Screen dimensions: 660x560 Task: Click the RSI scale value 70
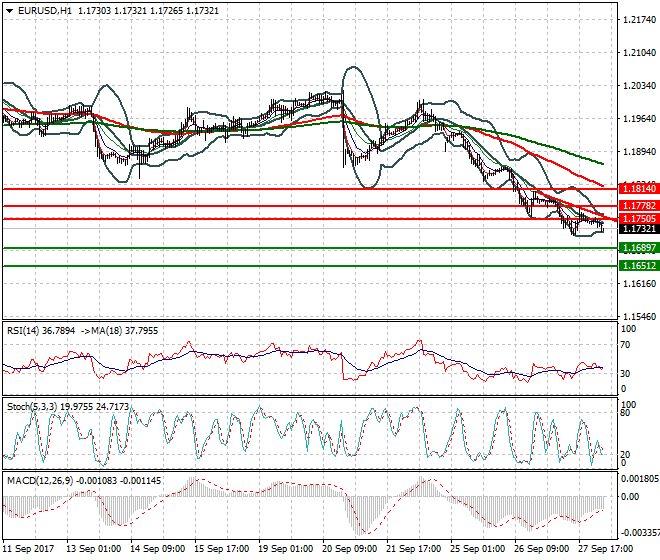pos(625,345)
